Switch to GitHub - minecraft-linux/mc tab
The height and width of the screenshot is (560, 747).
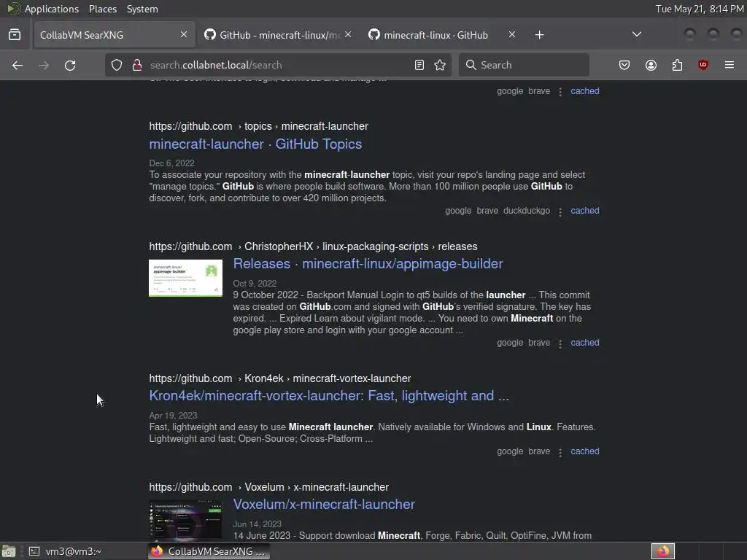(279, 35)
